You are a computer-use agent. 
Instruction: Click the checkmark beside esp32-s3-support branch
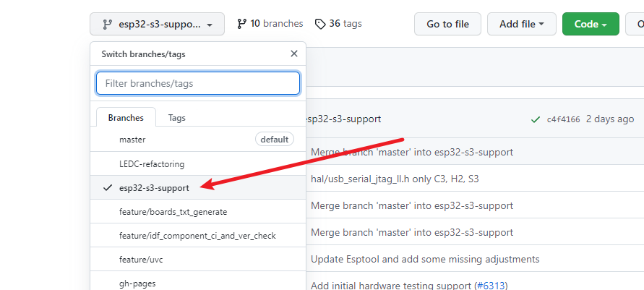click(108, 188)
